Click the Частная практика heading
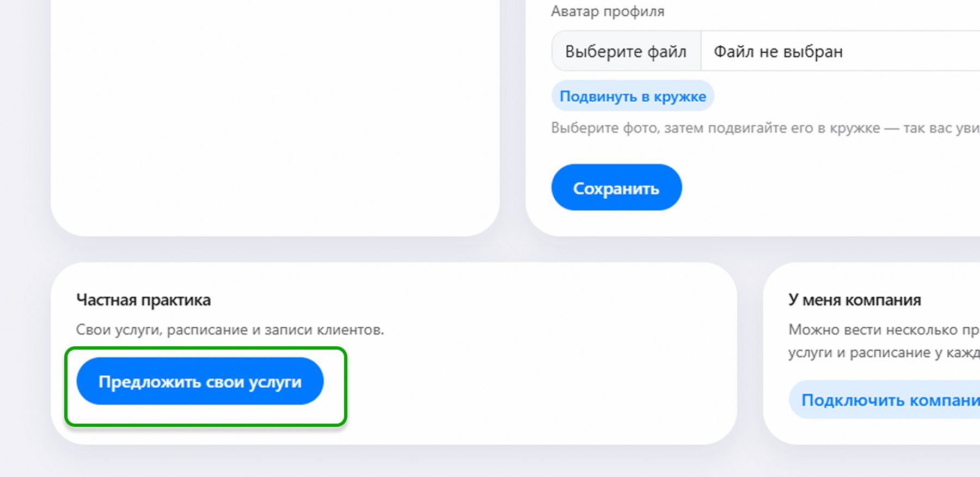Screen dimensions: 980x477 (x=143, y=300)
